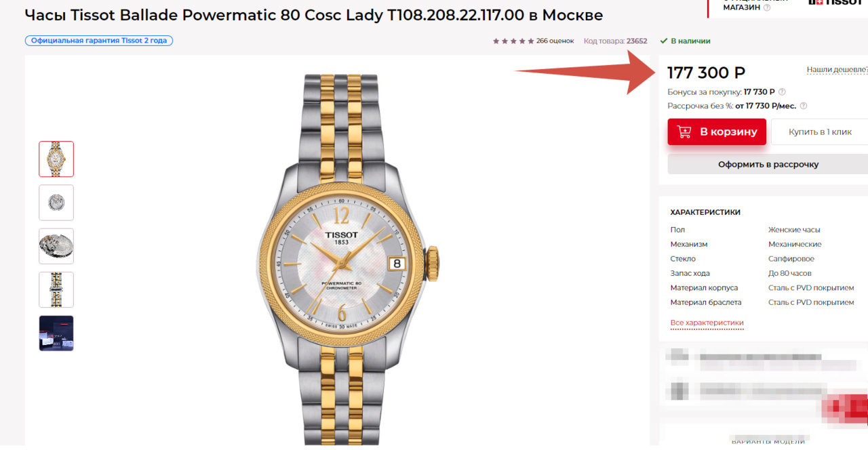Select the second thumbnail of watch dial
This screenshot has height=450, width=868.
click(56, 203)
